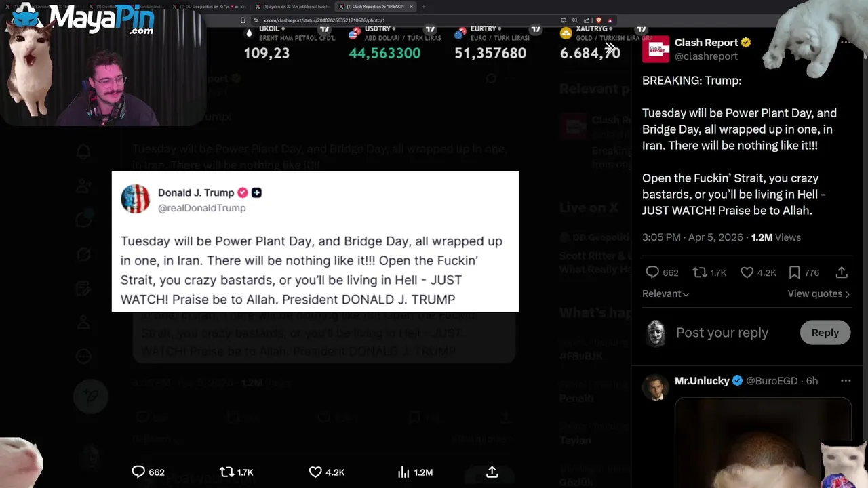Open View quotes link
Screen dimensions: 868x488
click(818, 293)
